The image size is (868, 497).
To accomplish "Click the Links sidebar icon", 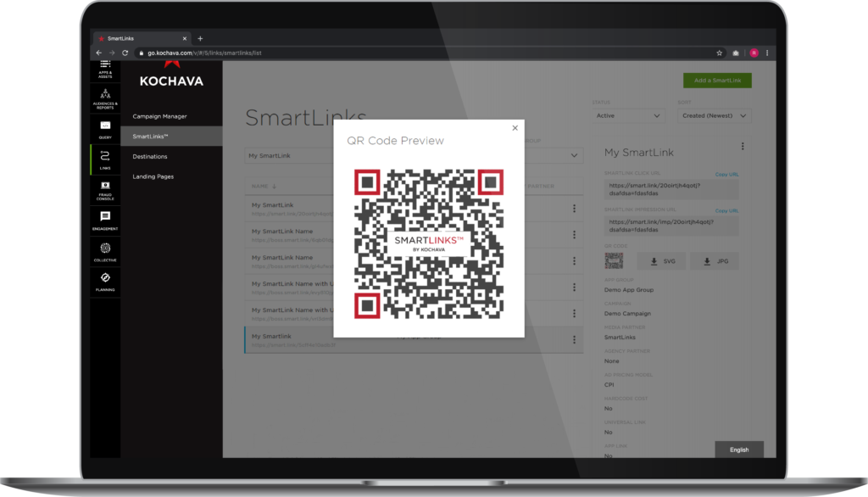I will coord(104,158).
